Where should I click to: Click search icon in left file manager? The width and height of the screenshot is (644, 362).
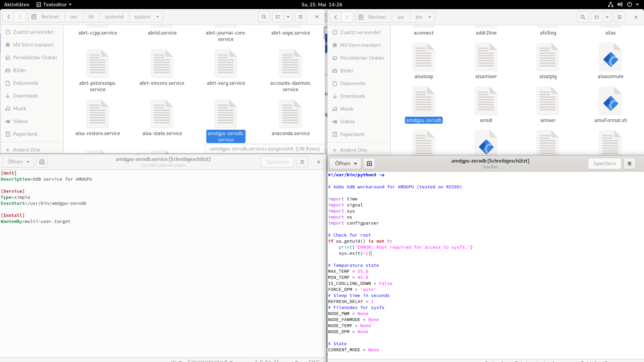(x=264, y=17)
